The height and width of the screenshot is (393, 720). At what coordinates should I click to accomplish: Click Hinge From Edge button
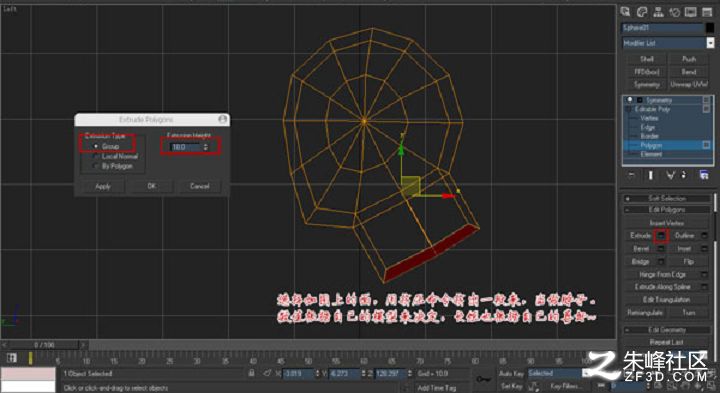coord(662,274)
